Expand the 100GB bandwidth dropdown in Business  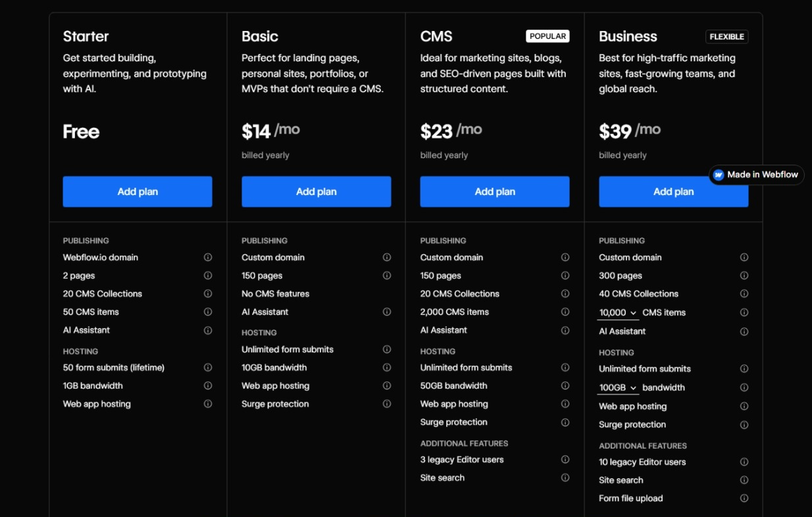point(617,387)
